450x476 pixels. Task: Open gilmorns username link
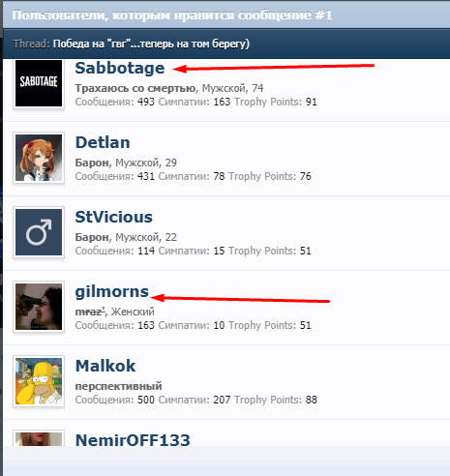[112, 292]
